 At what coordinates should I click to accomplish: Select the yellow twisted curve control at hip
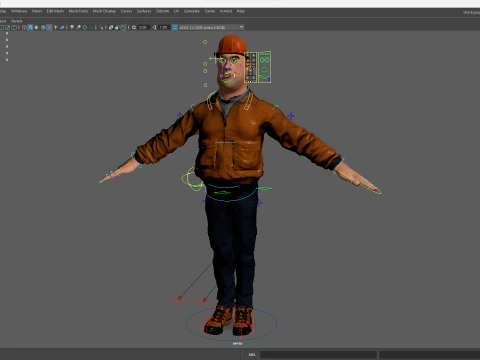(x=192, y=179)
